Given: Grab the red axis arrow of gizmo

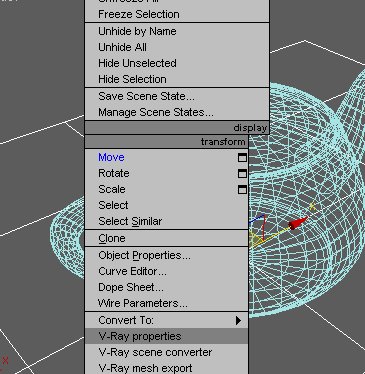Looking at the screenshot, I should pos(298,224).
